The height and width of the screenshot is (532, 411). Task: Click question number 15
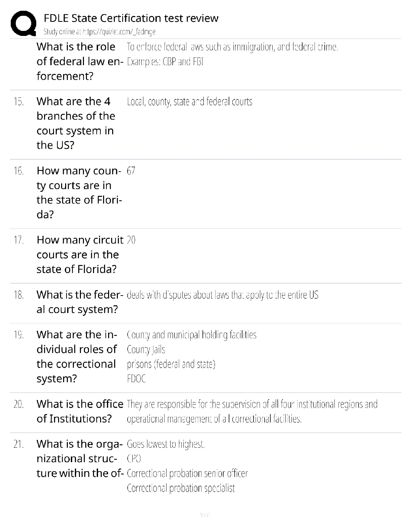(x=19, y=101)
